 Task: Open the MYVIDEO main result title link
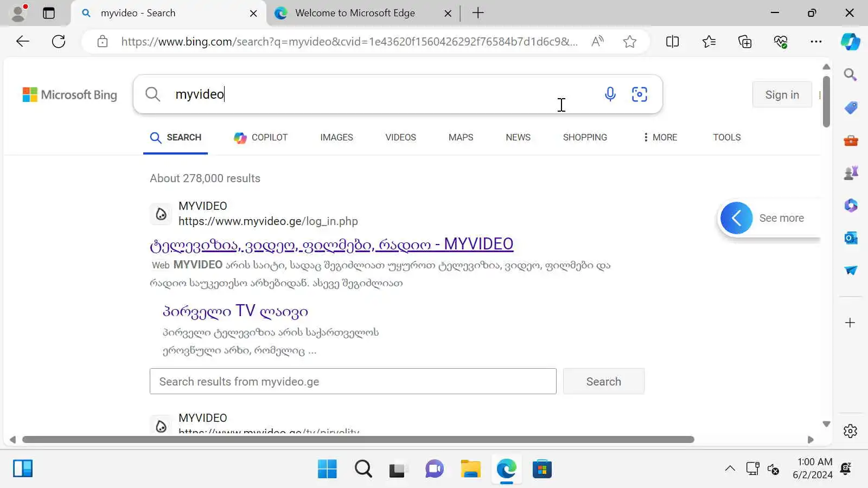pos(331,245)
